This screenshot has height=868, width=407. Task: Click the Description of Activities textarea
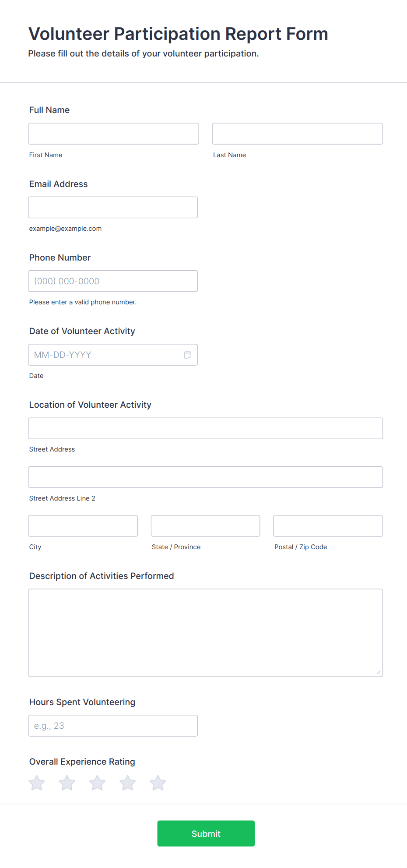tap(205, 632)
